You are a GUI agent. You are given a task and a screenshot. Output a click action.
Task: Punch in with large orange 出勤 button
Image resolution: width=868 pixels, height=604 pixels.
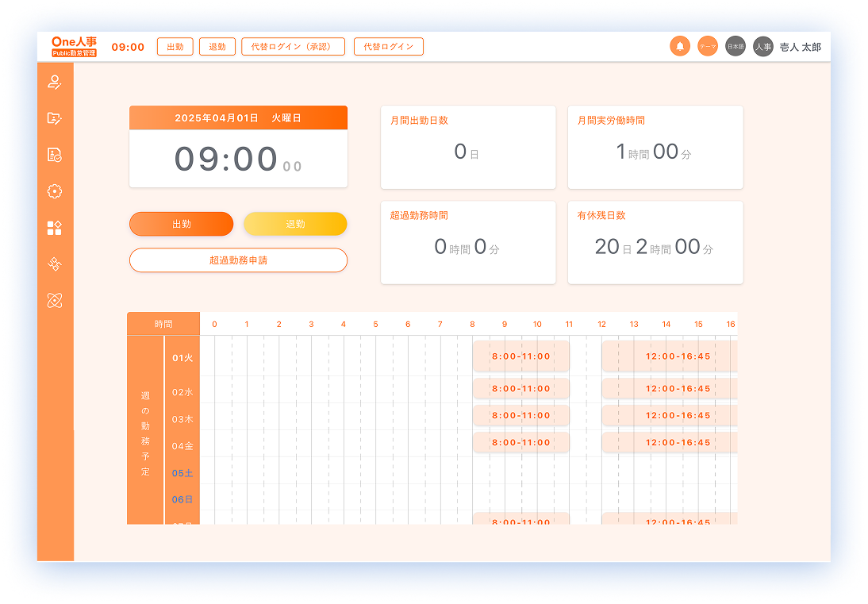(181, 224)
